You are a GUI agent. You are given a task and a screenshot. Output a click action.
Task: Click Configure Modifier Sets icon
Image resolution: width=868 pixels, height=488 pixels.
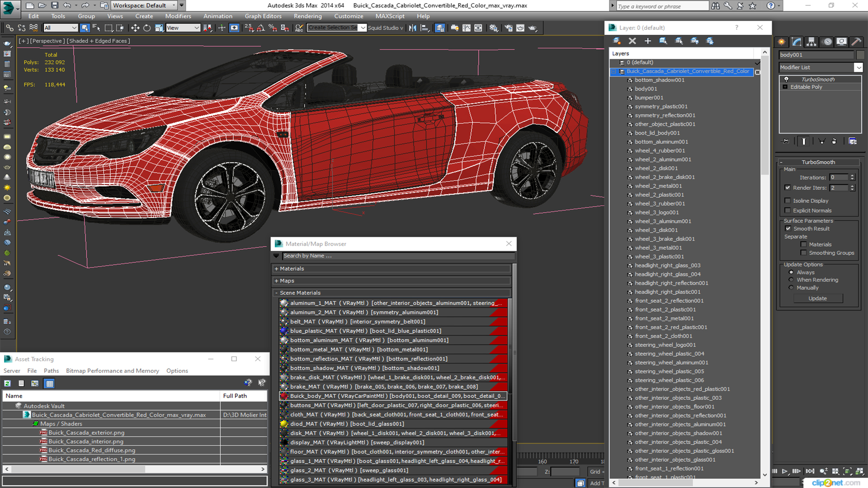pos(853,141)
